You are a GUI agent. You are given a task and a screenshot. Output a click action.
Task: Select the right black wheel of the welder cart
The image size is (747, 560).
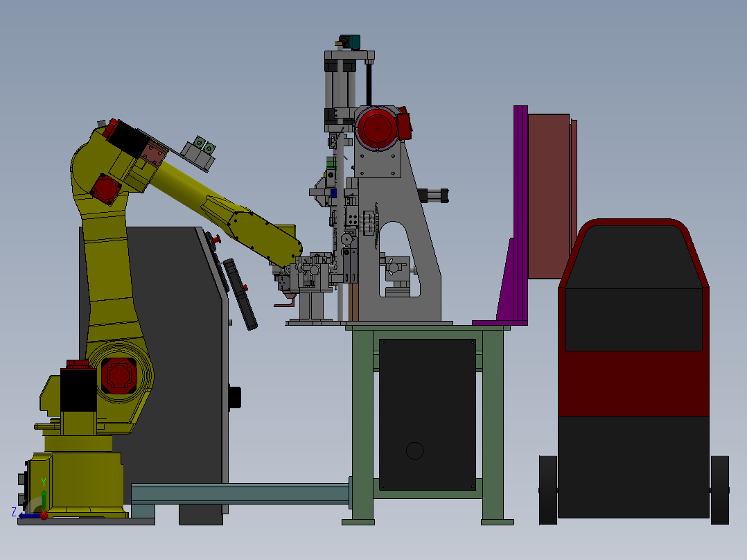[720, 490]
